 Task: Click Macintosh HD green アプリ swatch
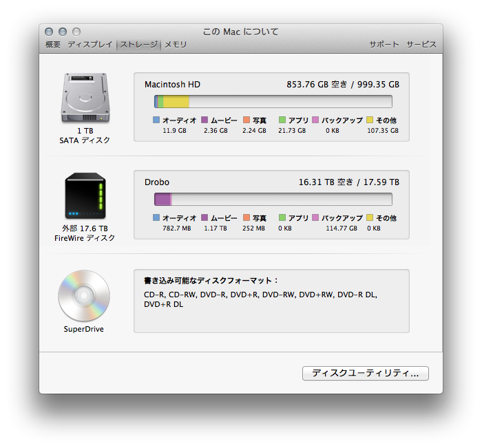click(x=282, y=120)
